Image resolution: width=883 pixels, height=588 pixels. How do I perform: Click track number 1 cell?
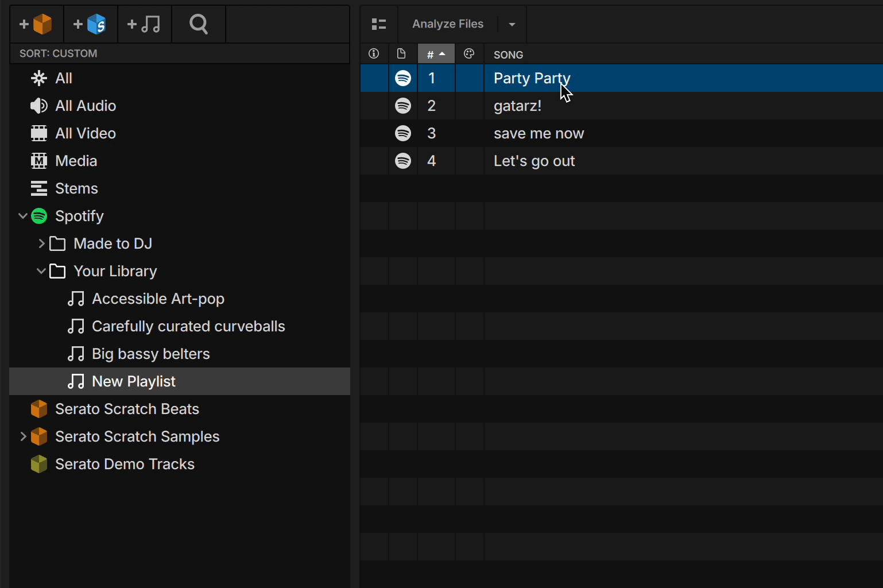point(436,78)
